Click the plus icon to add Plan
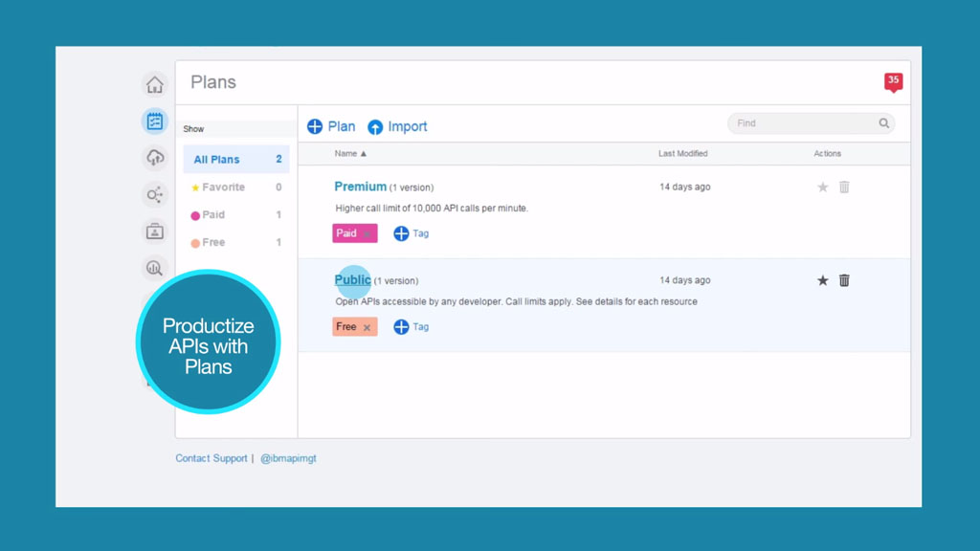980x551 pixels. click(x=315, y=127)
